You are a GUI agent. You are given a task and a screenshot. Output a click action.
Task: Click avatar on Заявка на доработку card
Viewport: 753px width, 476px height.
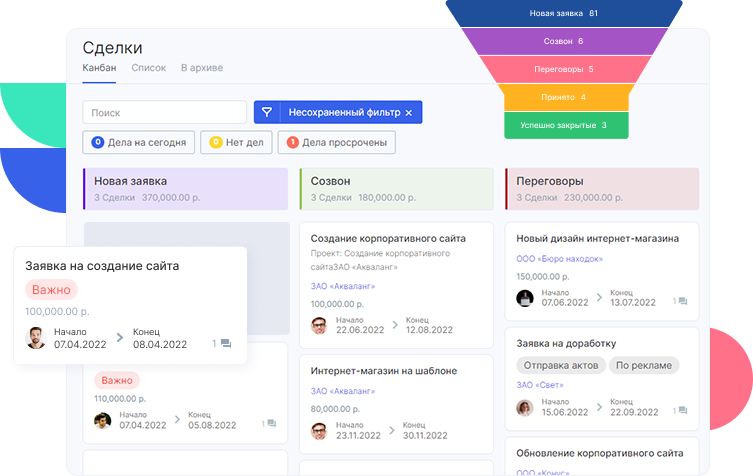[525, 407]
